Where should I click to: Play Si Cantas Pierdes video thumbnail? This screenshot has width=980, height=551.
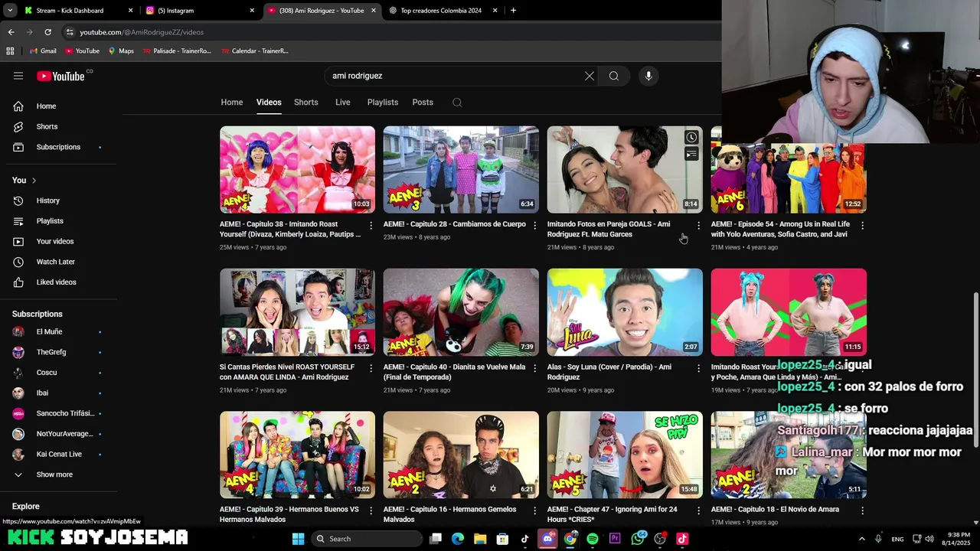pyautogui.click(x=297, y=312)
